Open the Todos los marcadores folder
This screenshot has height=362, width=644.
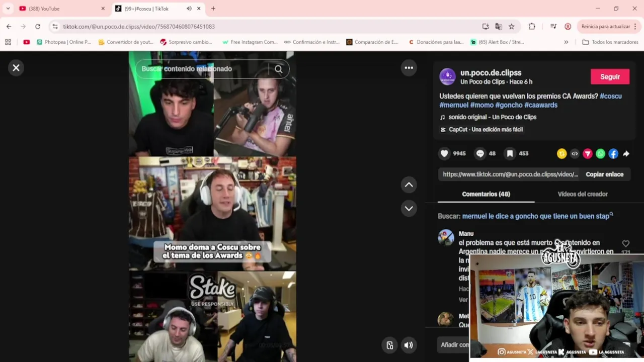click(610, 42)
